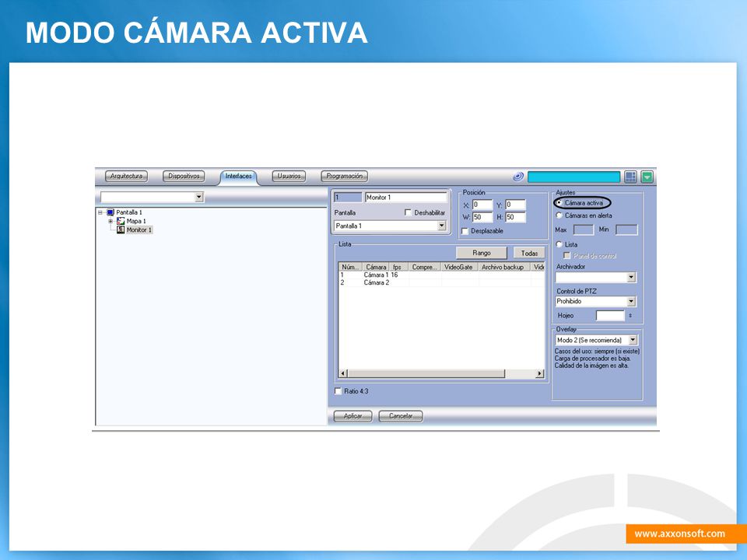Image resolution: width=747 pixels, height=560 pixels.
Task: Click the www.axxonsoft.com link
Action: [680, 534]
